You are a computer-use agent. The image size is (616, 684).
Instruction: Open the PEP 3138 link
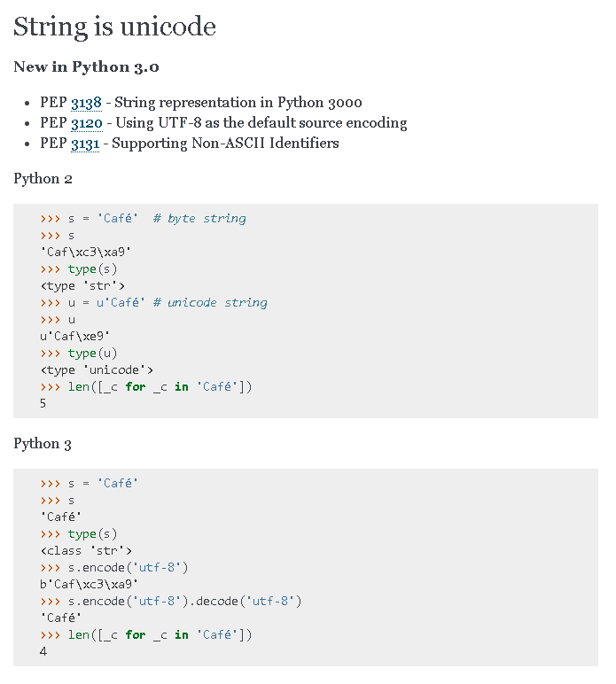(86, 103)
